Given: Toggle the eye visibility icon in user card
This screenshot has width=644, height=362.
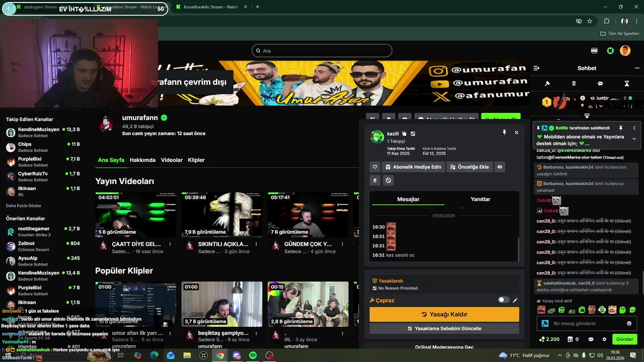Looking at the screenshot, I should coord(500,167).
